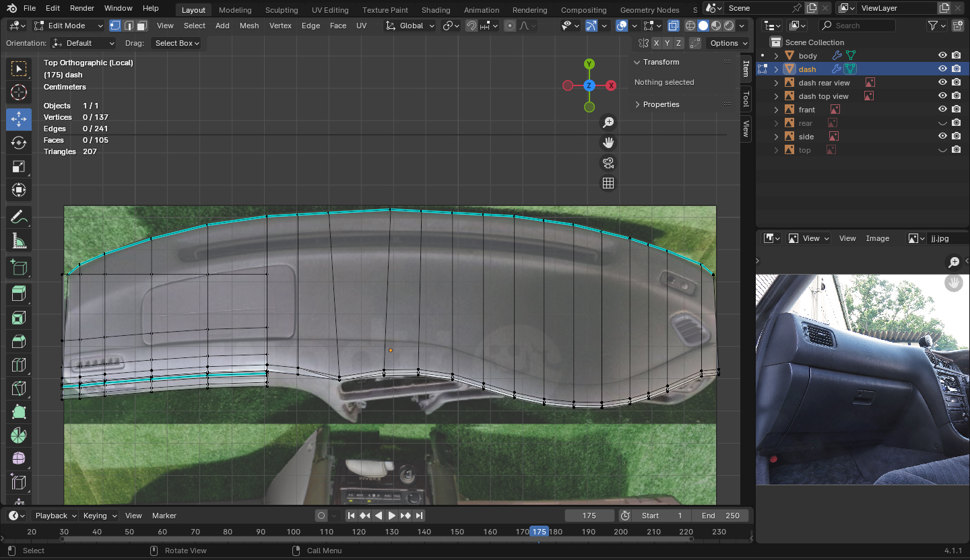Select the Scale tool
970x560 pixels.
point(19,166)
